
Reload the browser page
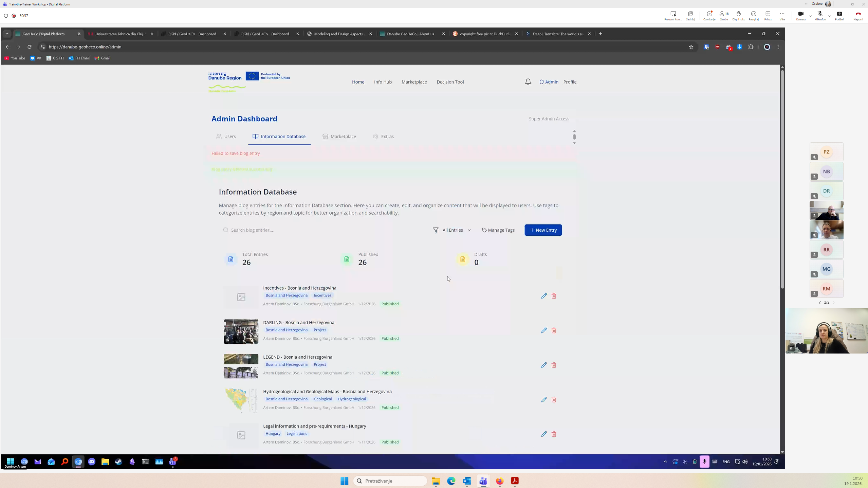pos(30,47)
